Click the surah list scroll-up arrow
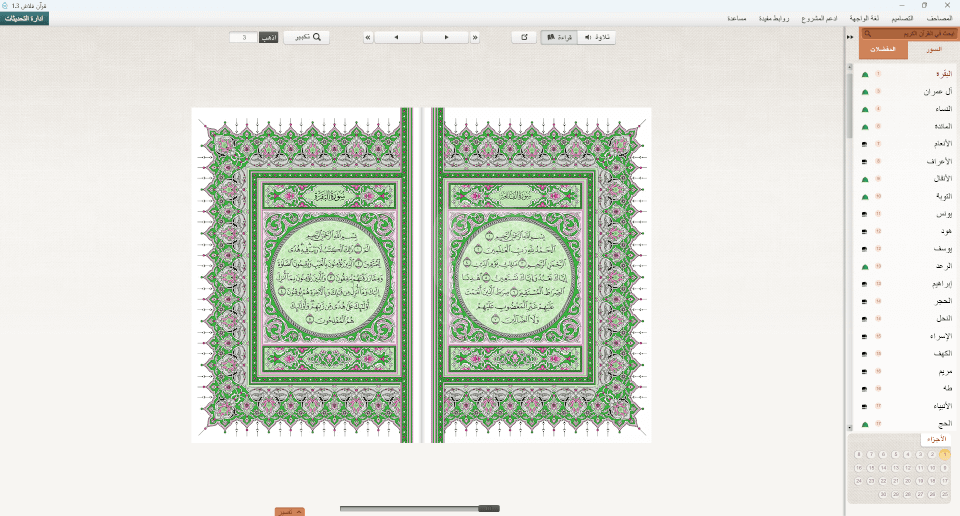This screenshot has width=960, height=516. point(850,66)
